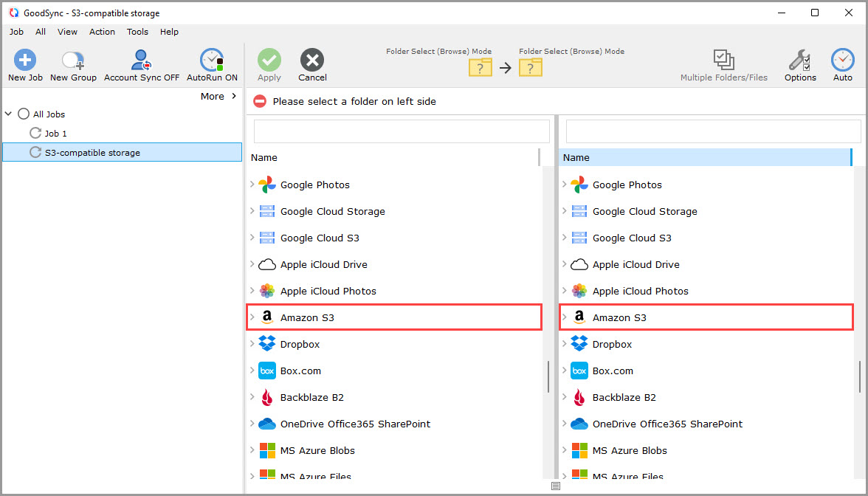Click Apple iCloud Drive icon, left pane
The image size is (868, 496).
tap(267, 264)
